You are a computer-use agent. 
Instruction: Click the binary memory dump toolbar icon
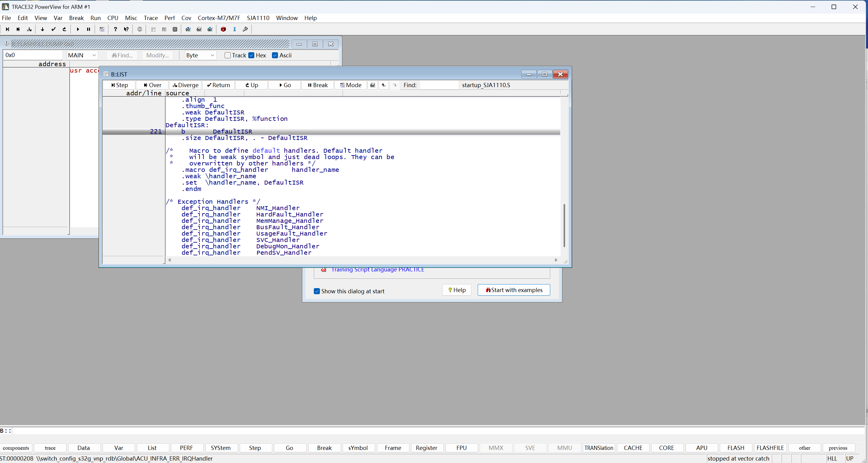click(x=164, y=29)
